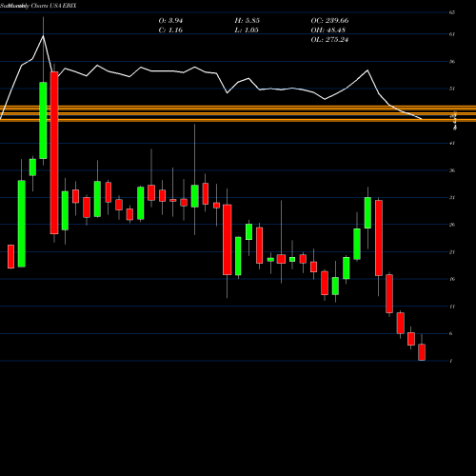Click the price axis label 6
476x476 pixels.
click(x=451, y=333)
